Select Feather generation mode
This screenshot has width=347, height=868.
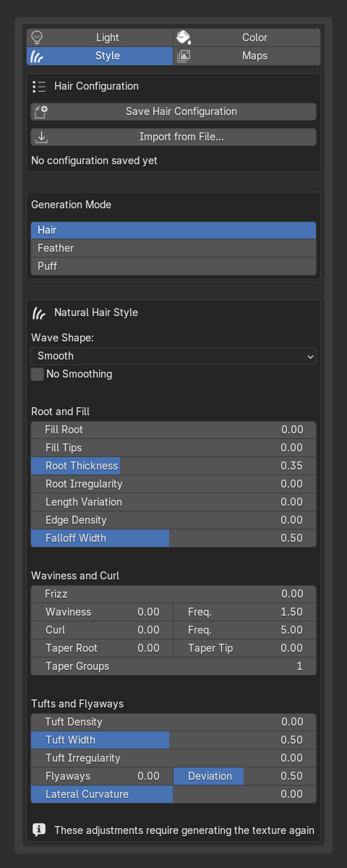click(173, 248)
